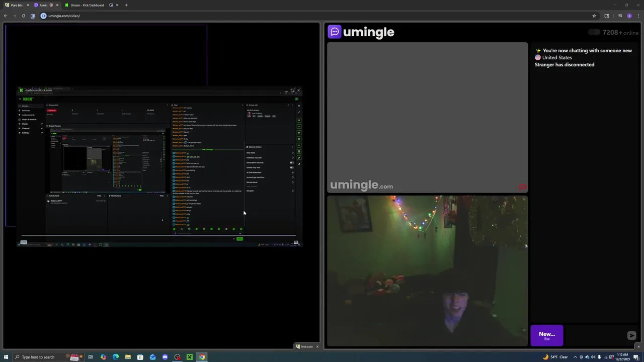644x362 pixels.
Task: Click the stranger's gray video panel
Action: [427, 118]
